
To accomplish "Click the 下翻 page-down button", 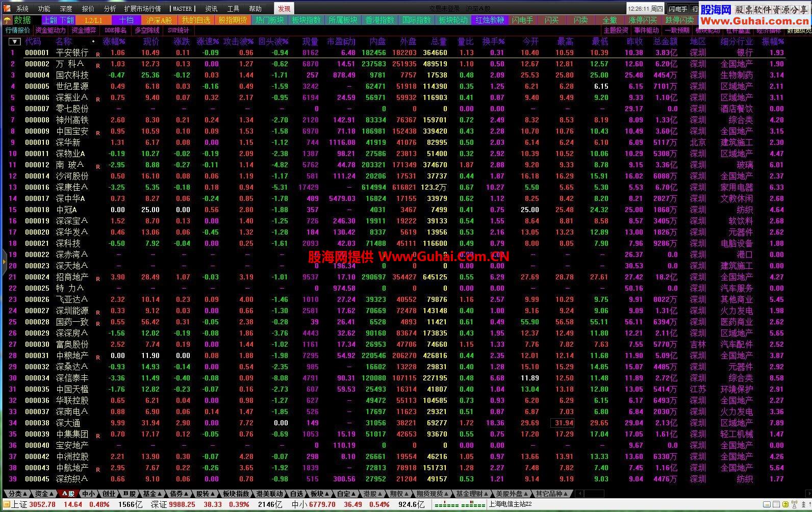I will click(x=67, y=20).
